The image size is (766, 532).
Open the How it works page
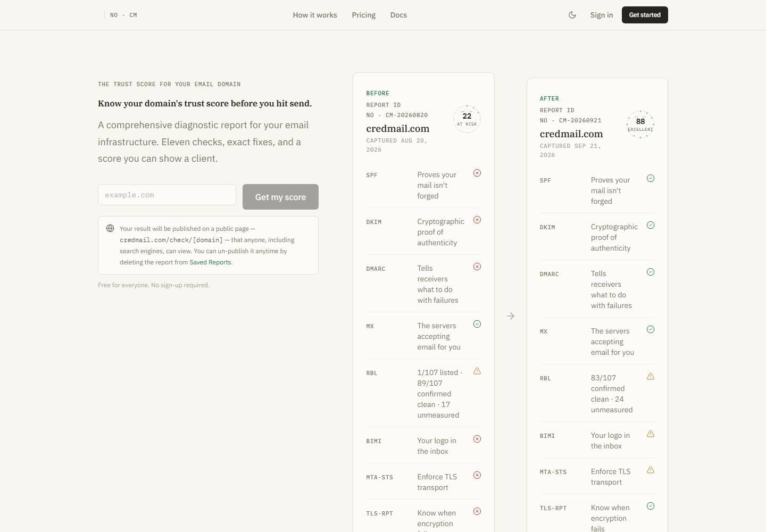click(315, 15)
